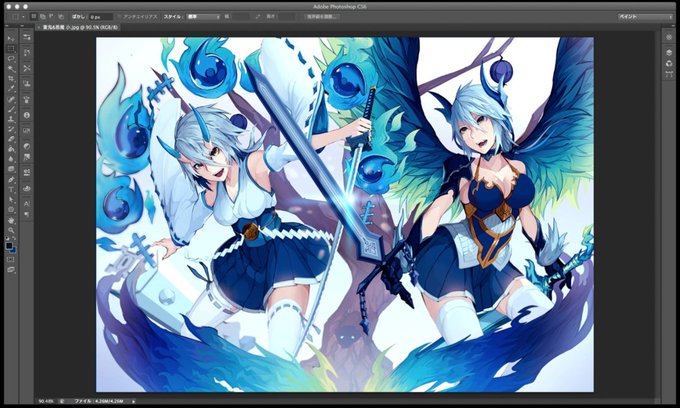
Task: Toggle Quick Mask mode
Action: [11, 259]
